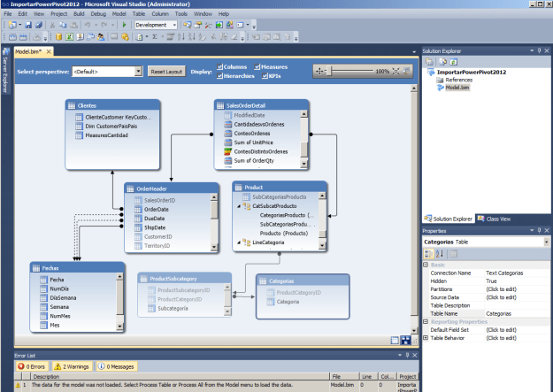Toggle the Hierarchies display checkbox

tap(218, 75)
